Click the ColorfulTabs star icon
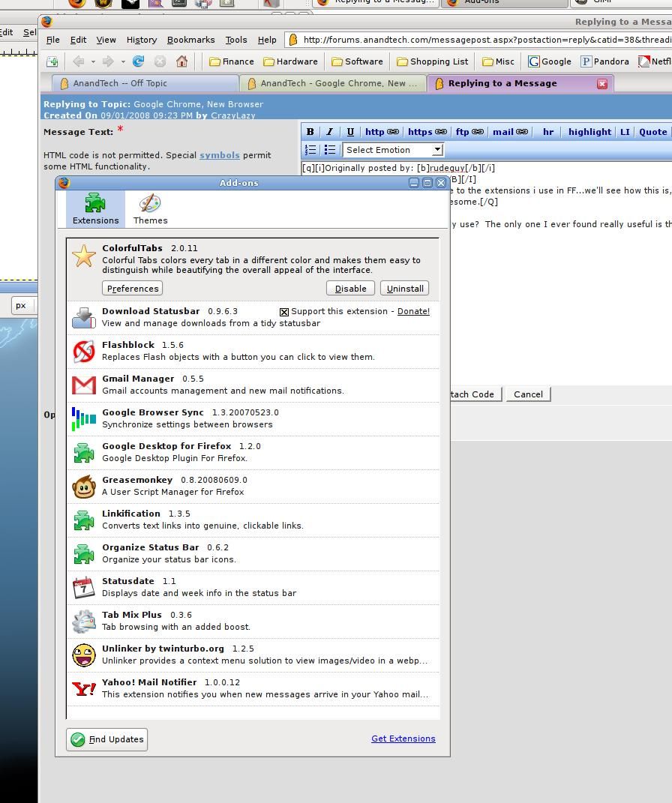Viewport: 672px width, 803px height. pyautogui.click(x=84, y=256)
